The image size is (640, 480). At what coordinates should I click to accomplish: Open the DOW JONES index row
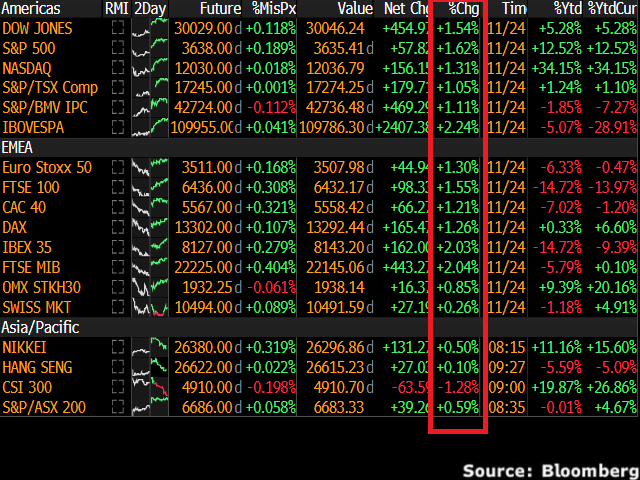pos(320,29)
